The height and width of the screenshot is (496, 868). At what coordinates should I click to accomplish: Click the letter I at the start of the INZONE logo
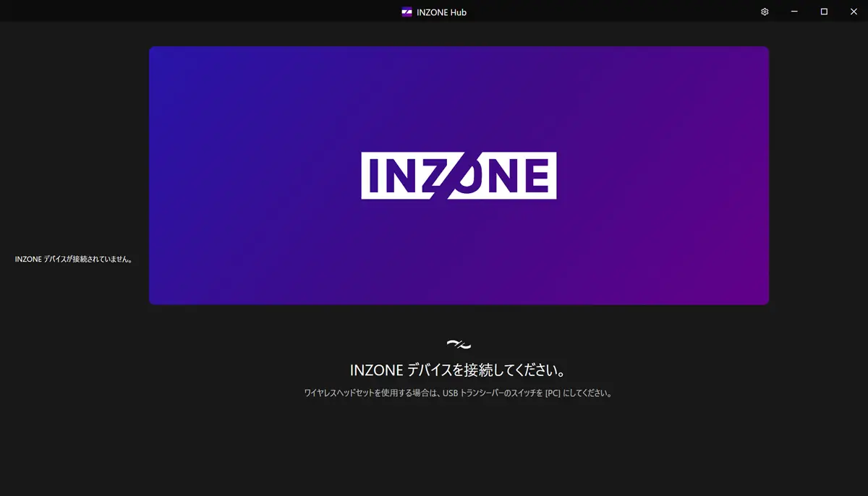pos(375,176)
